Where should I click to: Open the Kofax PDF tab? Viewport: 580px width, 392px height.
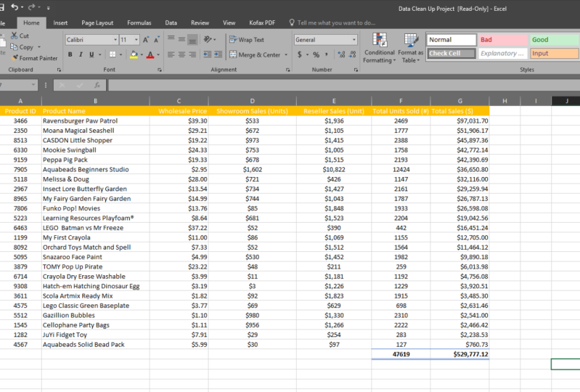(262, 23)
